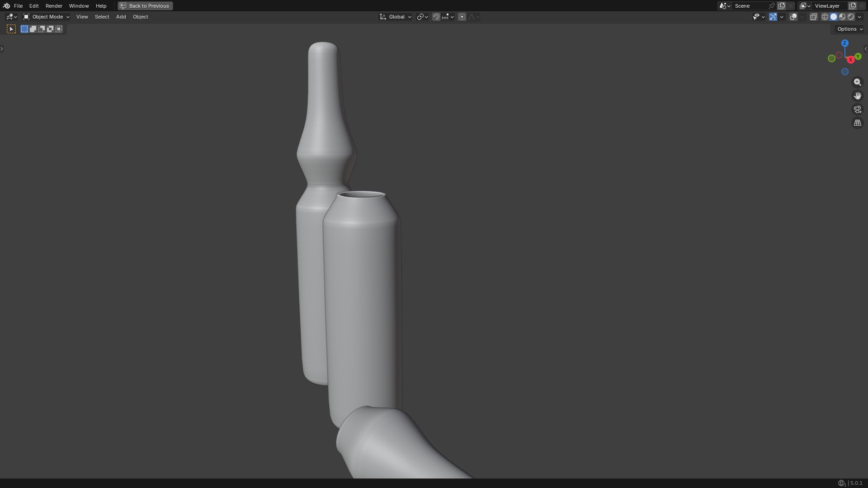This screenshot has height=488, width=868.
Task: Toggle X-Ray mode button
Action: (813, 17)
